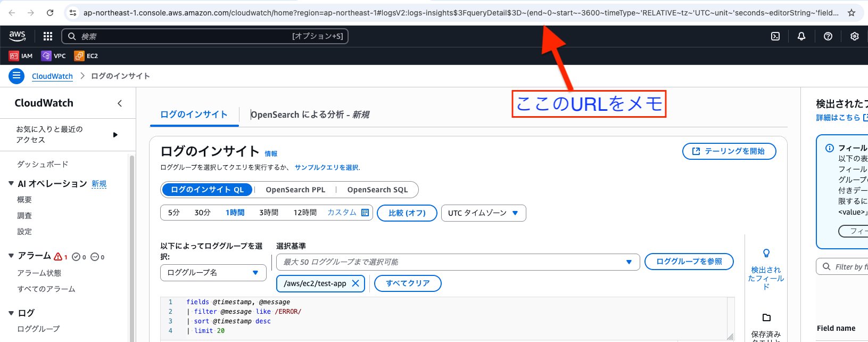Collapse the AI オペレーション section
The height and width of the screenshot is (342, 868).
pos(11,183)
